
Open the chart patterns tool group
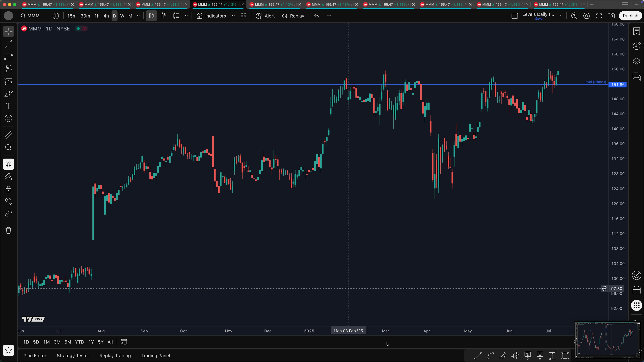coord(9,68)
